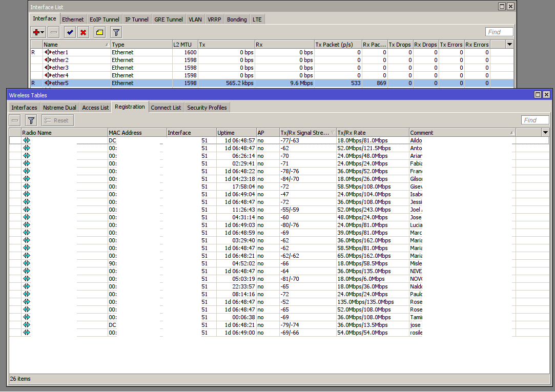
Task: Click the client icon in the Aildo row
Action: 27,140
